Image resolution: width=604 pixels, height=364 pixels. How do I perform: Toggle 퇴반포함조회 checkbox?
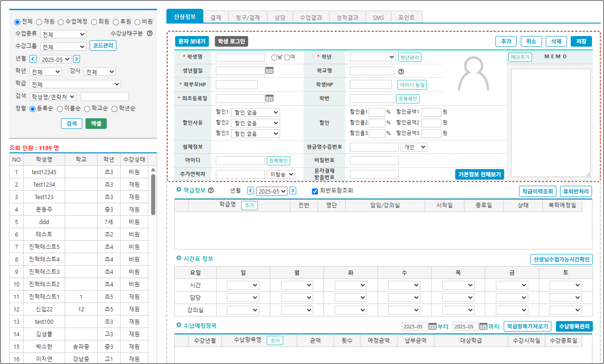315,191
